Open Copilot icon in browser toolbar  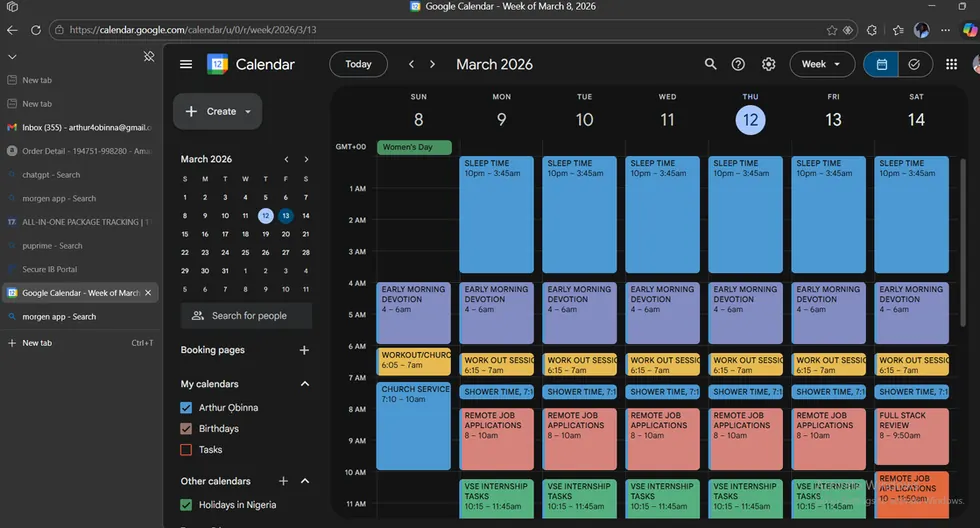tap(970, 29)
